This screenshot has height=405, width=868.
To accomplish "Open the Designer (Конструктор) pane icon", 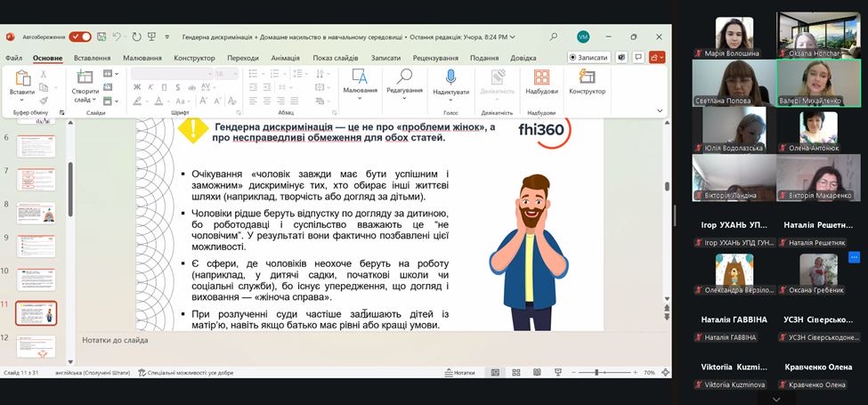I will [587, 78].
